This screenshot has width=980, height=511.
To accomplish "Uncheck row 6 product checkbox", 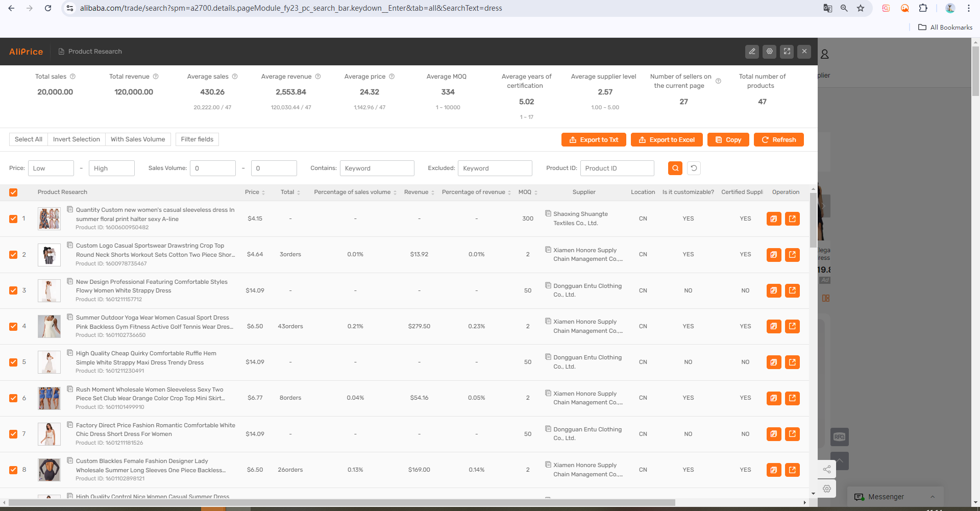I will [13, 398].
